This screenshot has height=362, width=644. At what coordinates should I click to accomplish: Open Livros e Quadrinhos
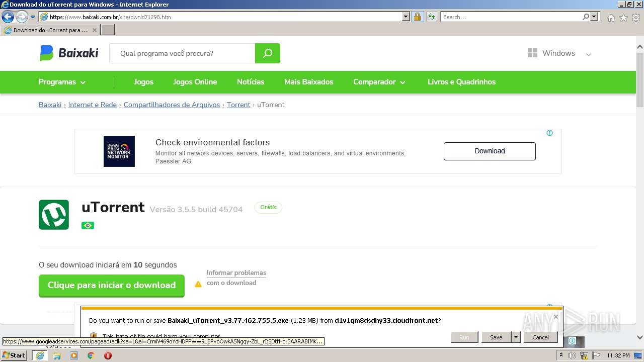pos(461,82)
